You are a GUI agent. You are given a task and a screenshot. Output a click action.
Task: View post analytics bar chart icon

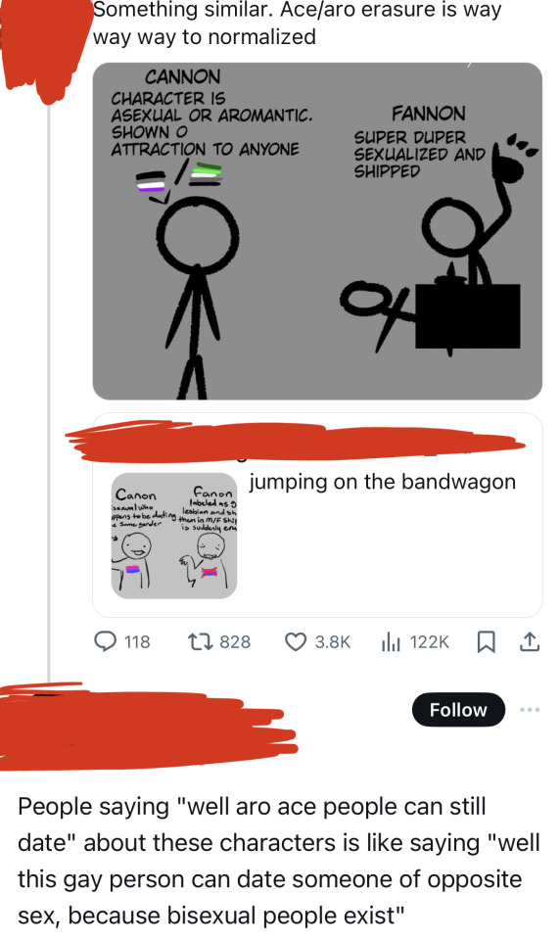click(x=391, y=642)
